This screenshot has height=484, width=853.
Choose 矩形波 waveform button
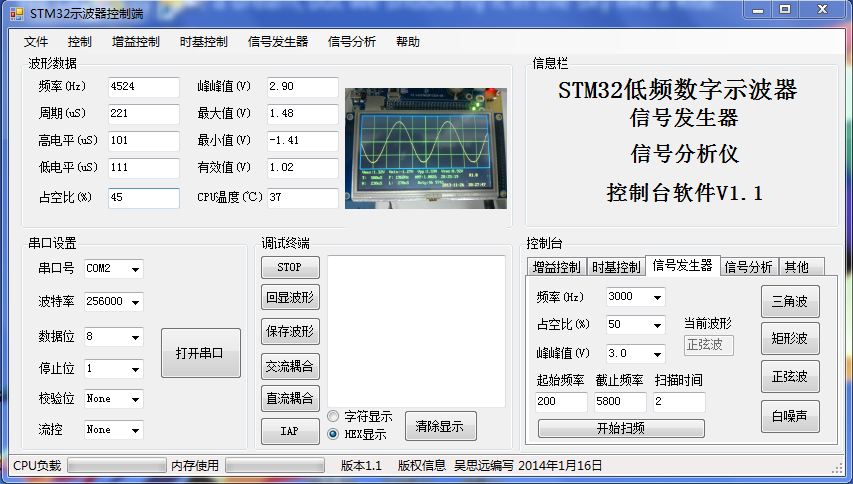[790, 339]
